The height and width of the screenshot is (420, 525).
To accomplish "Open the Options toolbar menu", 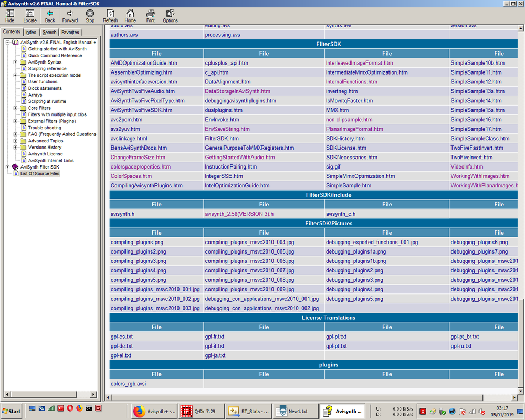I will coord(170,16).
